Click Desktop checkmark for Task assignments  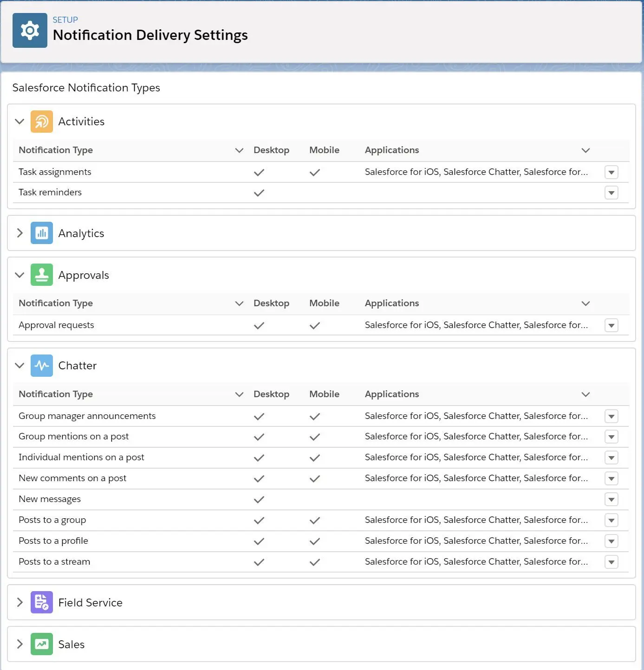[259, 172]
